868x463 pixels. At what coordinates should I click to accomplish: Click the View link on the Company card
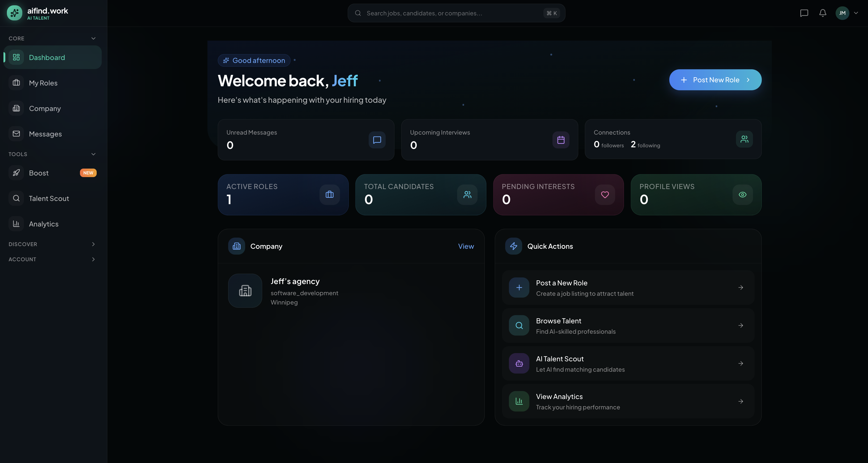click(466, 246)
